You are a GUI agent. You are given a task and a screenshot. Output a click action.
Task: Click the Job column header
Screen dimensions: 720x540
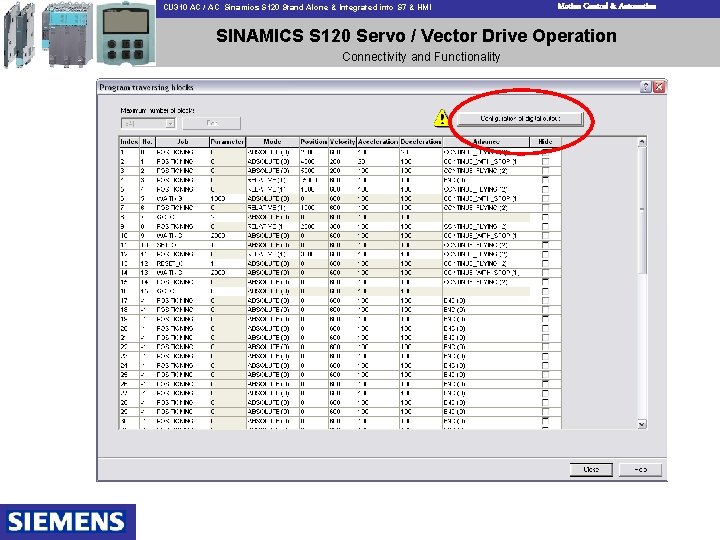point(182,142)
